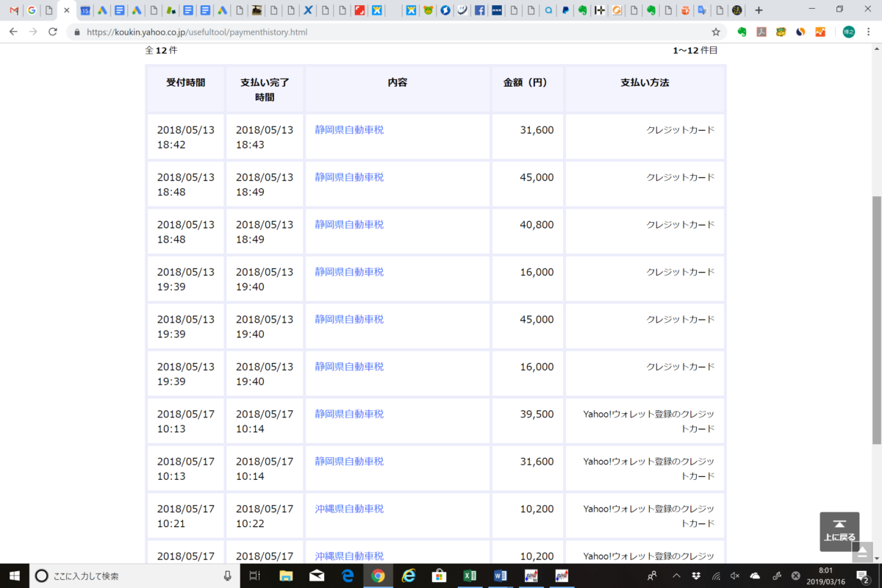
Task: Open the OneDrive cloud tray icon
Action: click(x=755, y=576)
